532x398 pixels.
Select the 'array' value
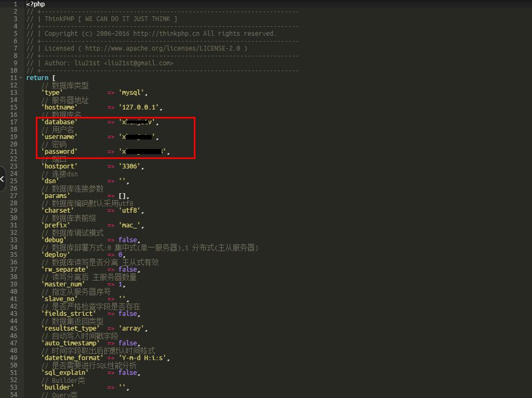[131, 329]
